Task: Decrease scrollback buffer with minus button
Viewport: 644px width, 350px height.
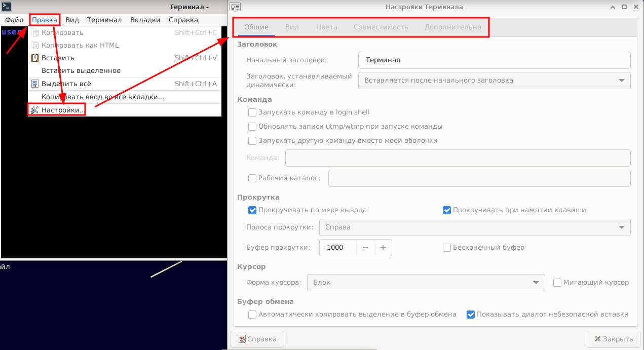Action: click(x=365, y=247)
